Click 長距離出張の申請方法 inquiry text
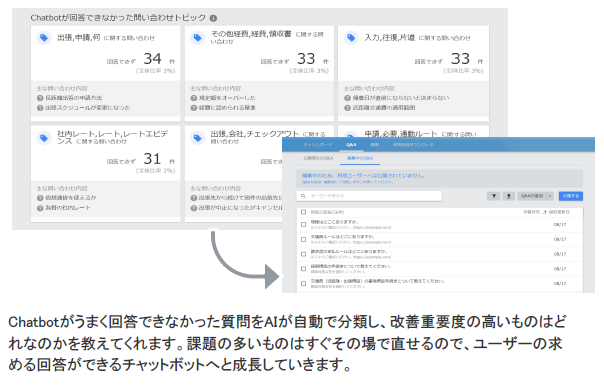604x385 pixels. (74, 98)
